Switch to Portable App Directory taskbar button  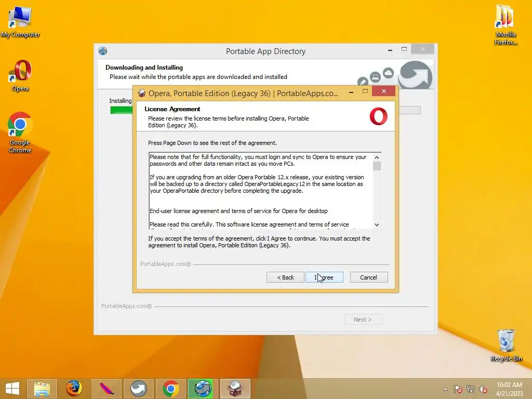(203, 389)
